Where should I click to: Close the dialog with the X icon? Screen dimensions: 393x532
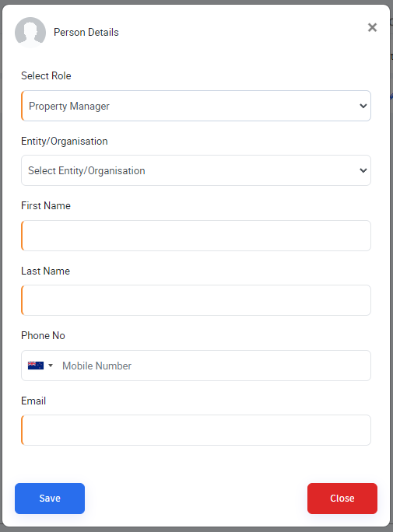pyautogui.click(x=372, y=27)
